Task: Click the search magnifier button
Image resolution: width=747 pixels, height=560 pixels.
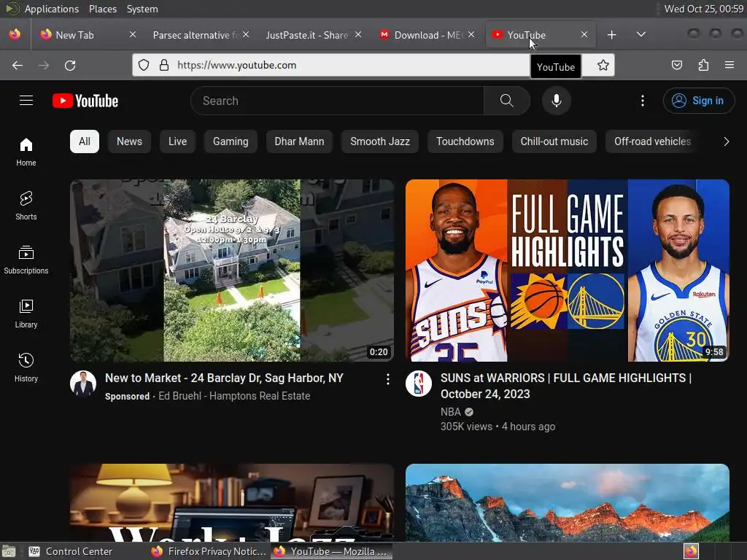Action: point(506,101)
